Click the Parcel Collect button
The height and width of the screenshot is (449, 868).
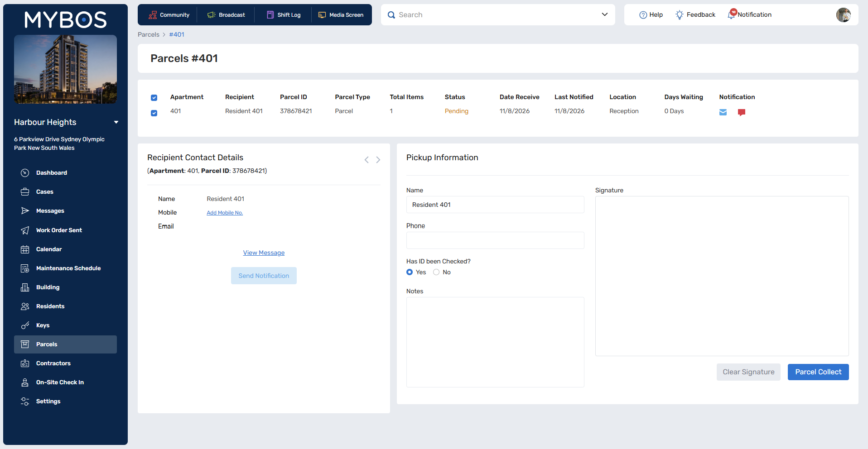[818, 372]
